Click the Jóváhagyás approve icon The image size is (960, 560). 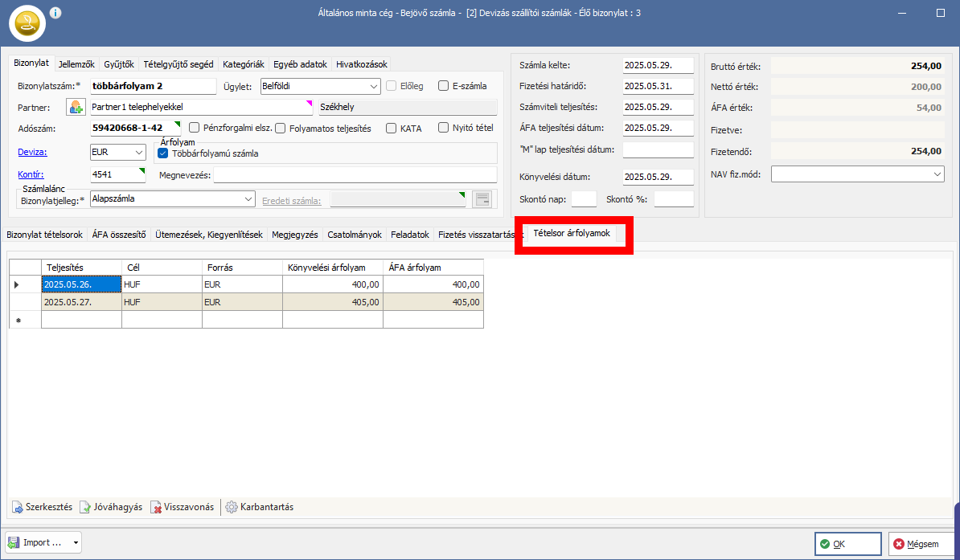tap(85, 507)
